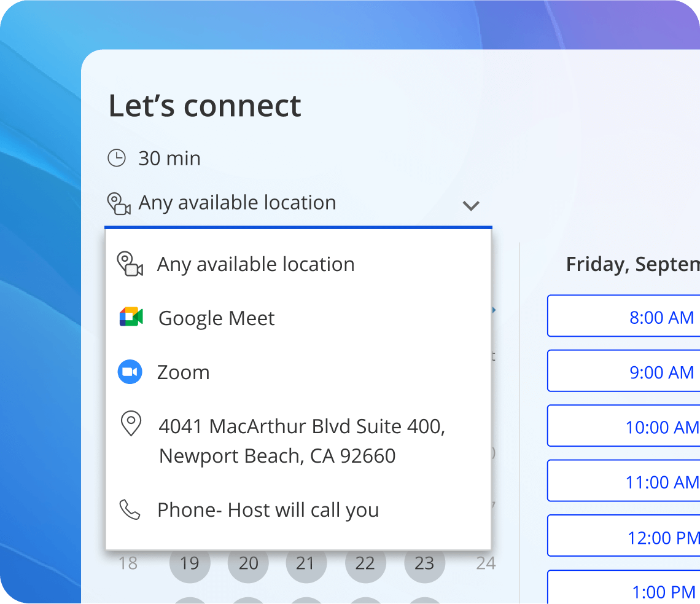
Task: Click the clock icon beside 30 min
Action: (116, 158)
